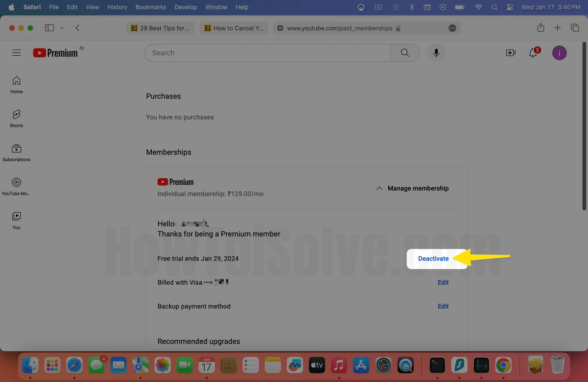
Task: Click the Deactivate button
Action: click(x=433, y=258)
